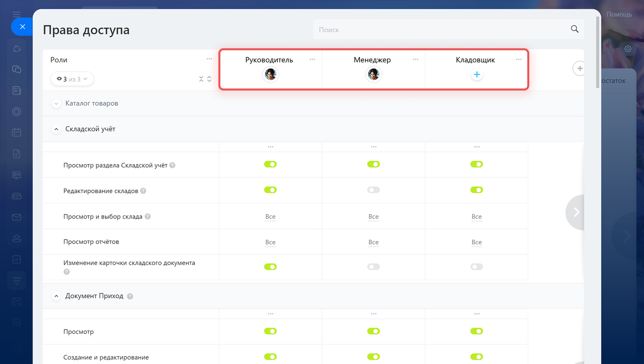Image resolution: width=644 pixels, height=364 pixels.
Task: Open the calendar icon in left sidebar
Action: point(16,132)
